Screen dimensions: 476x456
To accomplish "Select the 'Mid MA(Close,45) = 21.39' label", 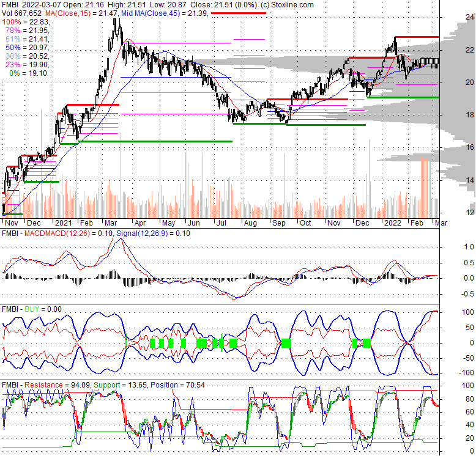I will click(164, 13).
